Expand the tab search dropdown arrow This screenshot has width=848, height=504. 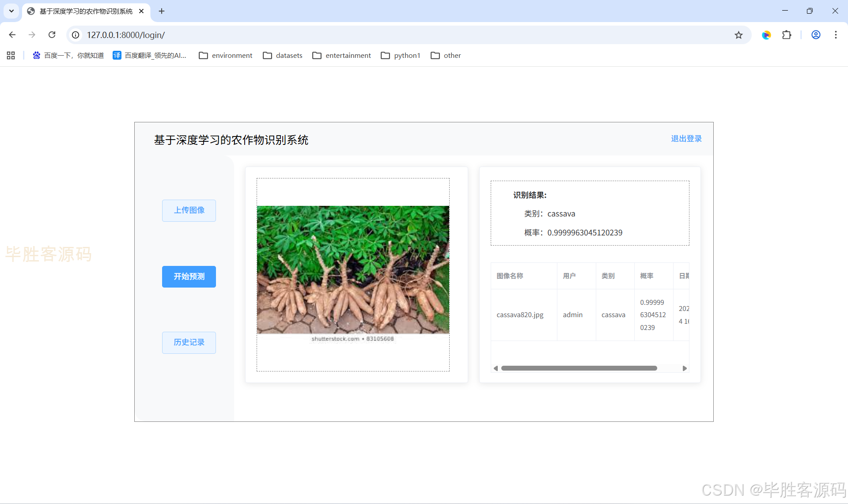(x=11, y=11)
